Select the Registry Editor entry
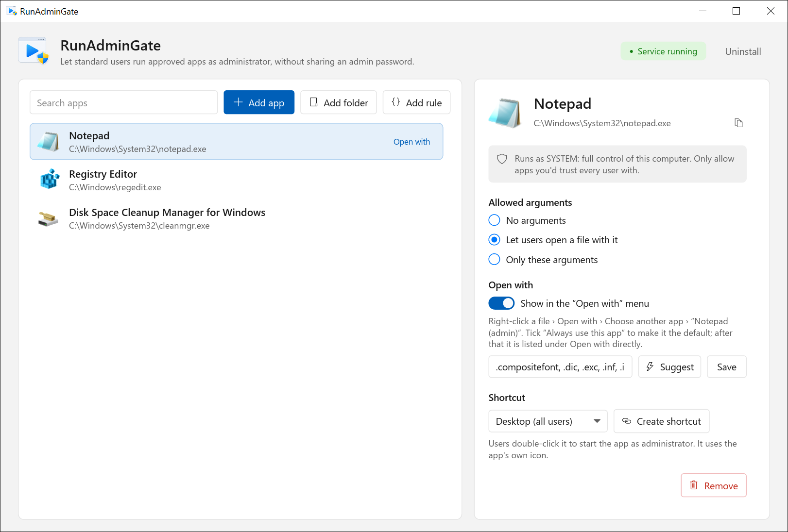This screenshot has width=788, height=532. tap(237, 180)
